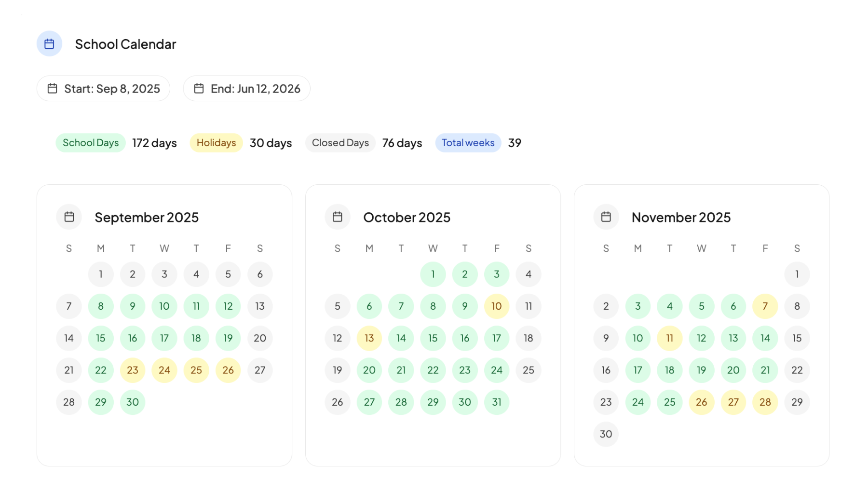Image resolution: width=868 pixels, height=492 pixels.
Task: Select the Holidays legend tag
Action: [216, 143]
